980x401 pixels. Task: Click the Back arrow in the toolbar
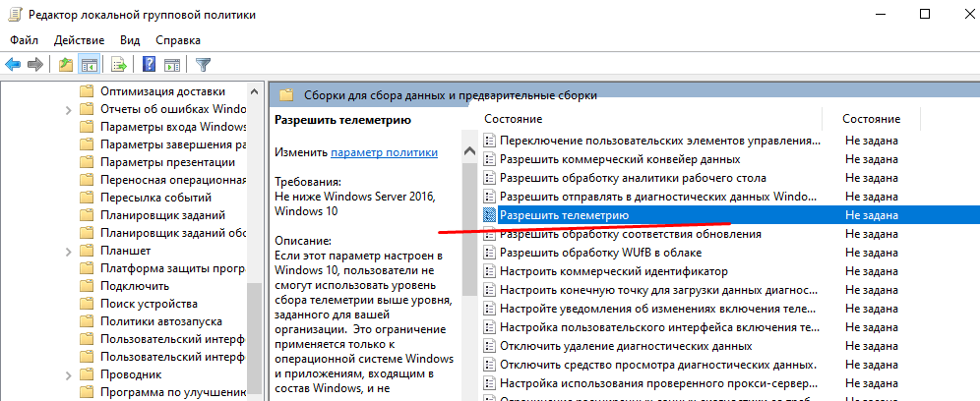point(13,65)
